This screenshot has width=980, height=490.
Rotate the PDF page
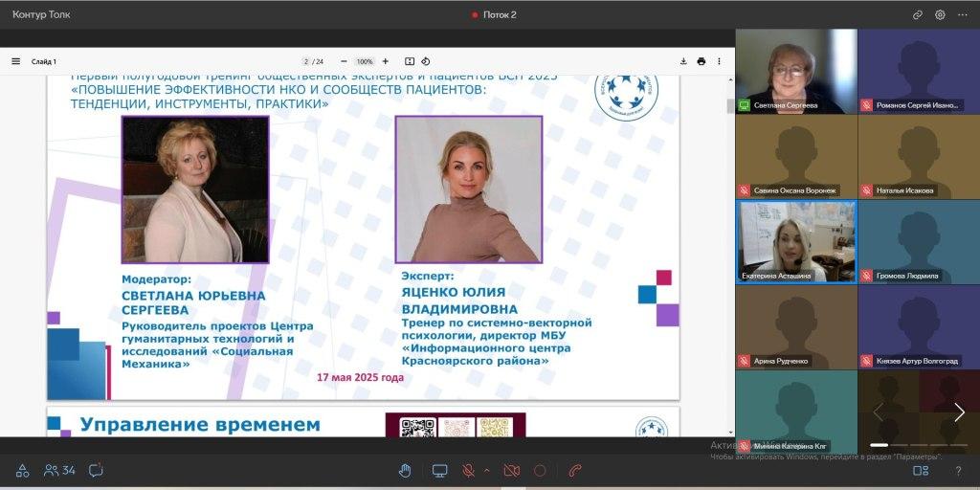pos(426,61)
